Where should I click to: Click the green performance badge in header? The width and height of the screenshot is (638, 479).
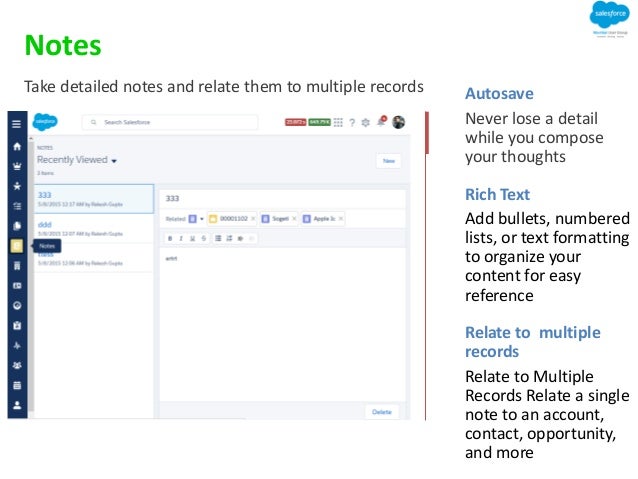[x=319, y=122]
